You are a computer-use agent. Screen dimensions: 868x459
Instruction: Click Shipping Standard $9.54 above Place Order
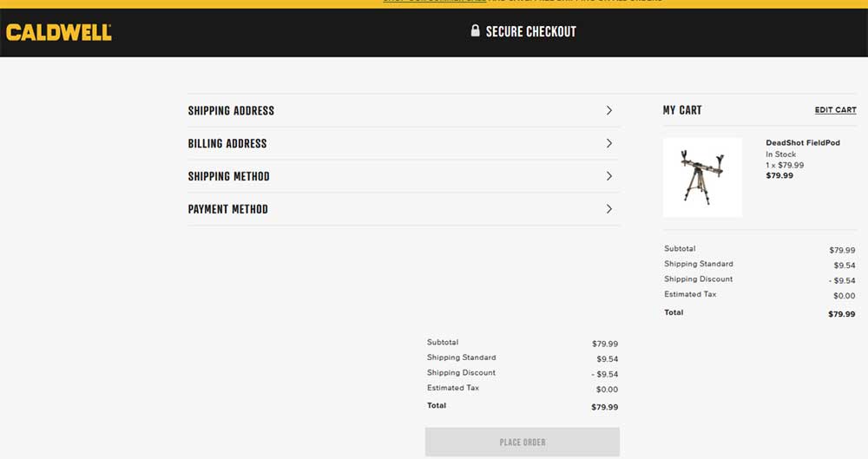coord(608,359)
